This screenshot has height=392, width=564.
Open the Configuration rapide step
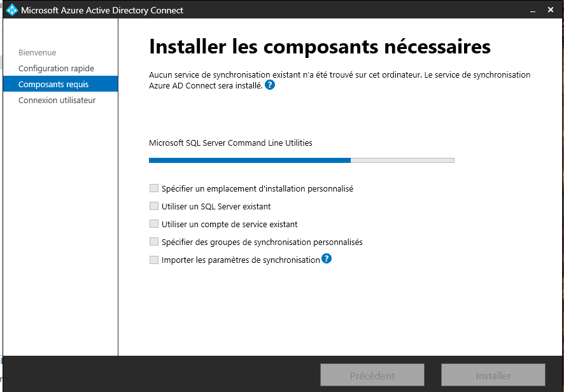click(56, 68)
